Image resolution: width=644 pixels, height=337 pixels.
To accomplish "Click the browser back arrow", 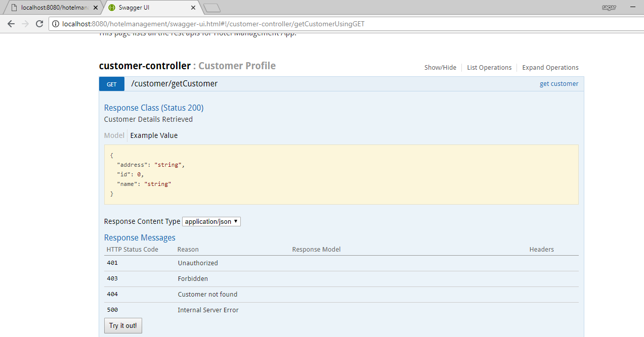I will click(x=11, y=24).
